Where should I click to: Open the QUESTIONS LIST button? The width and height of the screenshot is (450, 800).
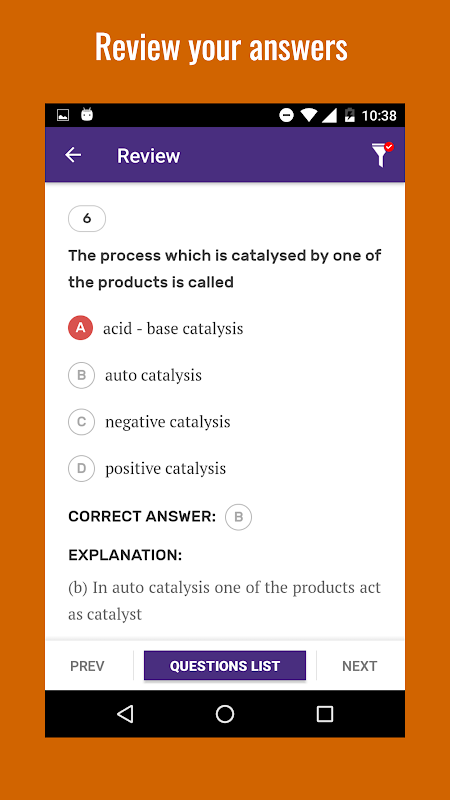pyautogui.click(x=224, y=666)
